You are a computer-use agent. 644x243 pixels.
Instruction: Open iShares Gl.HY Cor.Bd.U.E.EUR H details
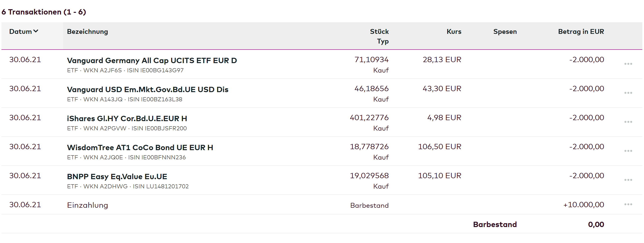tap(127, 119)
